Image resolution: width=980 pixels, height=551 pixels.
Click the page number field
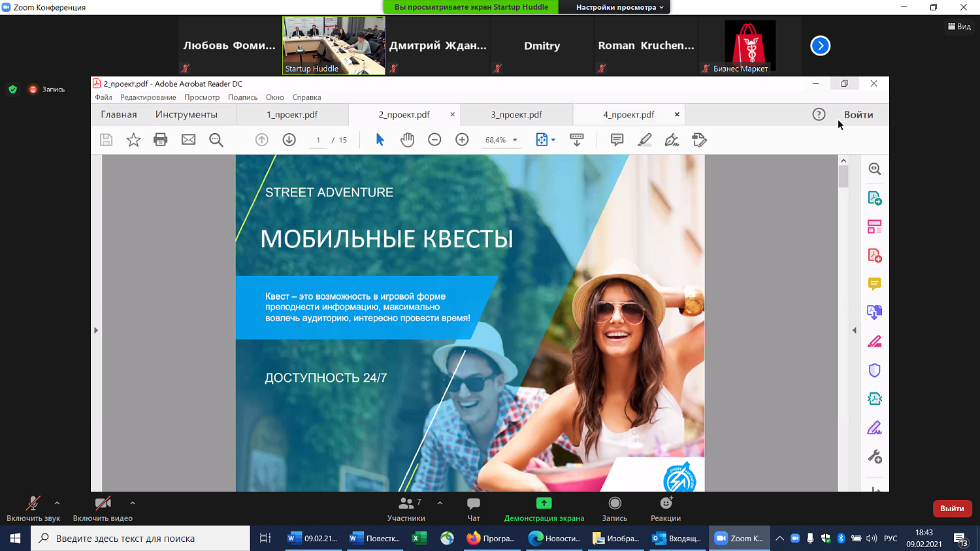(x=318, y=140)
